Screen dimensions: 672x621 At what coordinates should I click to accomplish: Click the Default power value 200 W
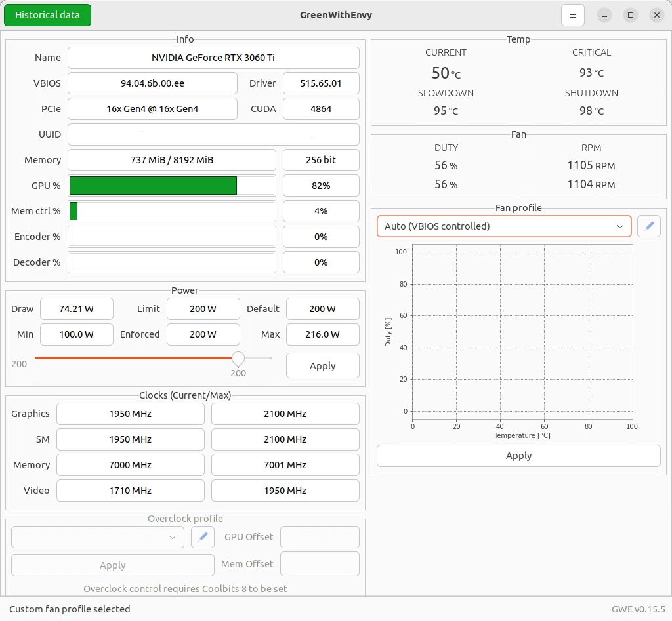coord(323,309)
